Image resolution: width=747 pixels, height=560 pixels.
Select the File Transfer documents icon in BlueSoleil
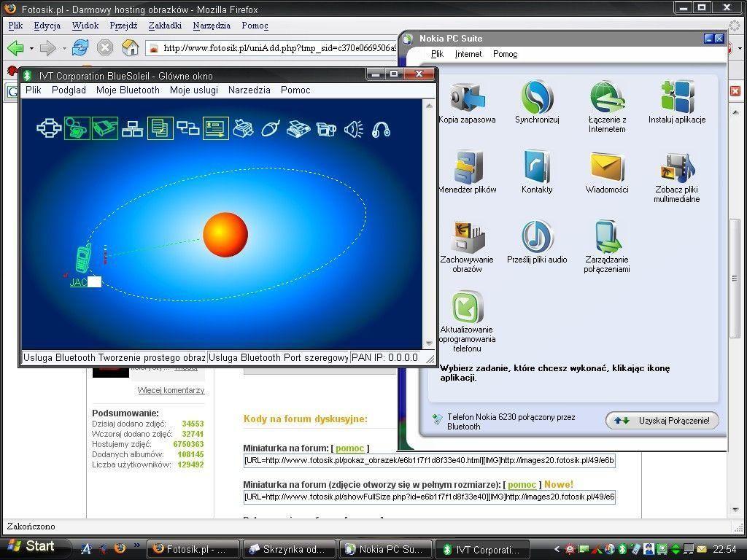[x=160, y=128]
